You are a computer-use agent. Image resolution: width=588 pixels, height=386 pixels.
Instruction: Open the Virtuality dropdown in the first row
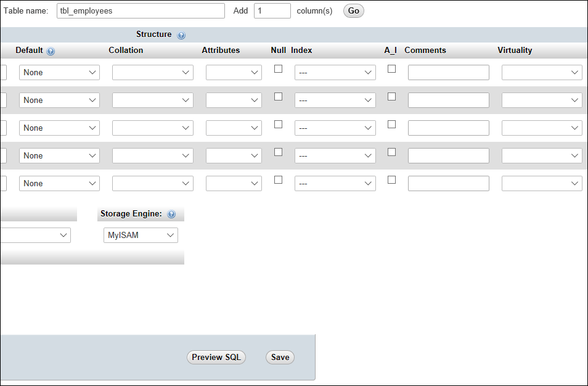pos(542,73)
